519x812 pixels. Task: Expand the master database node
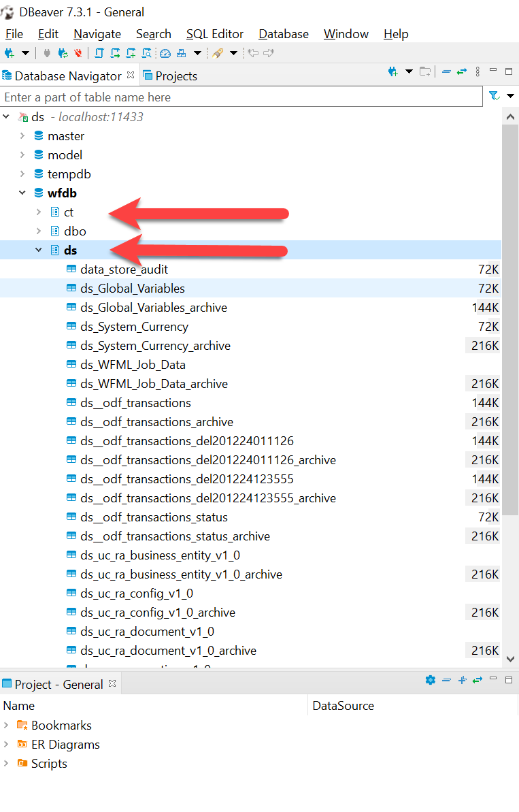(x=22, y=135)
